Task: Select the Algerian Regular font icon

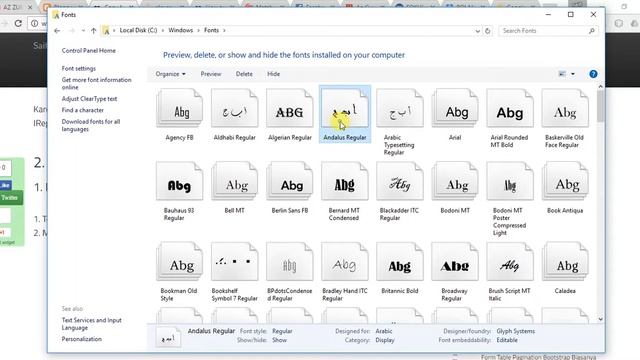Action: click(x=289, y=108)
